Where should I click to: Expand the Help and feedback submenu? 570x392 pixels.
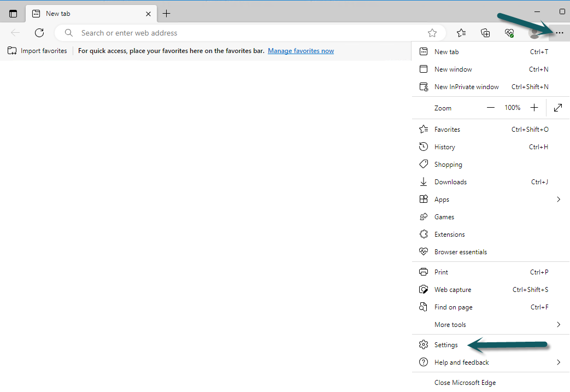[x=491, y=362]
